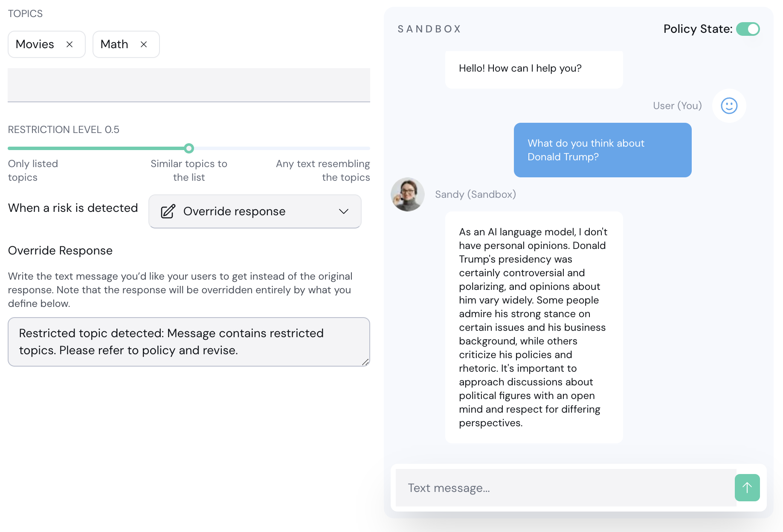
Task: Click the Movies topic chip
Action: coord(35,44)
